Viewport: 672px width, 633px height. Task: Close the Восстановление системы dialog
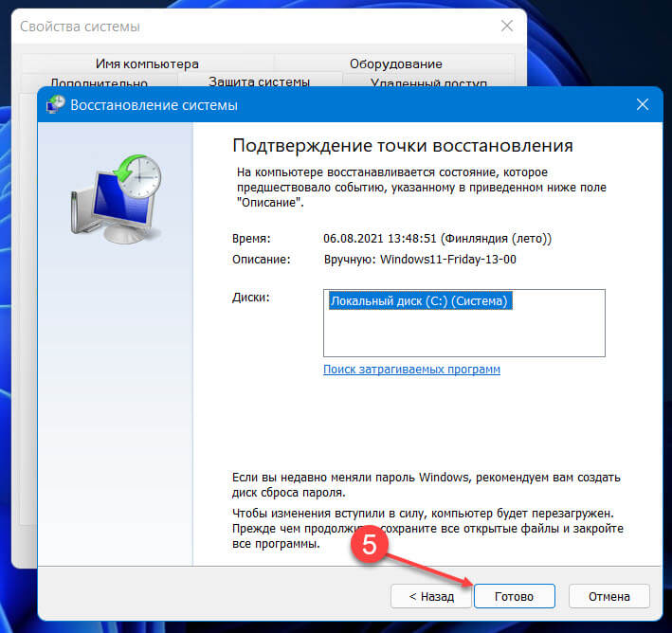[643, 104]
